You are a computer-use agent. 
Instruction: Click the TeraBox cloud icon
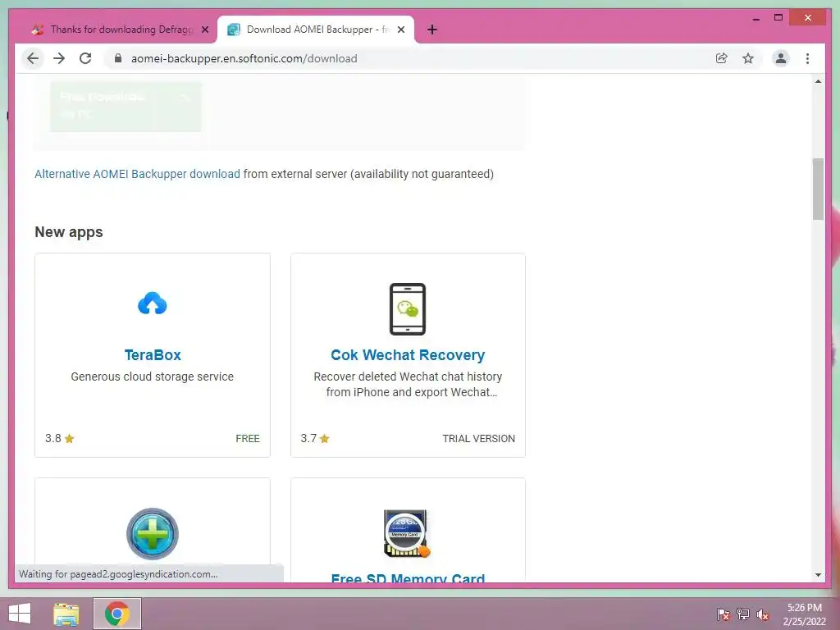(152, 304)
